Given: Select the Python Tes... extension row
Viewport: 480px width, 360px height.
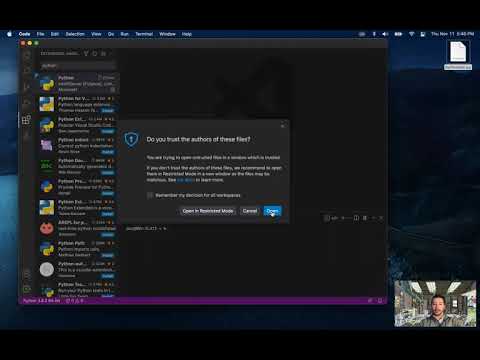Looking at the screenshot, I should pos(77,289).
